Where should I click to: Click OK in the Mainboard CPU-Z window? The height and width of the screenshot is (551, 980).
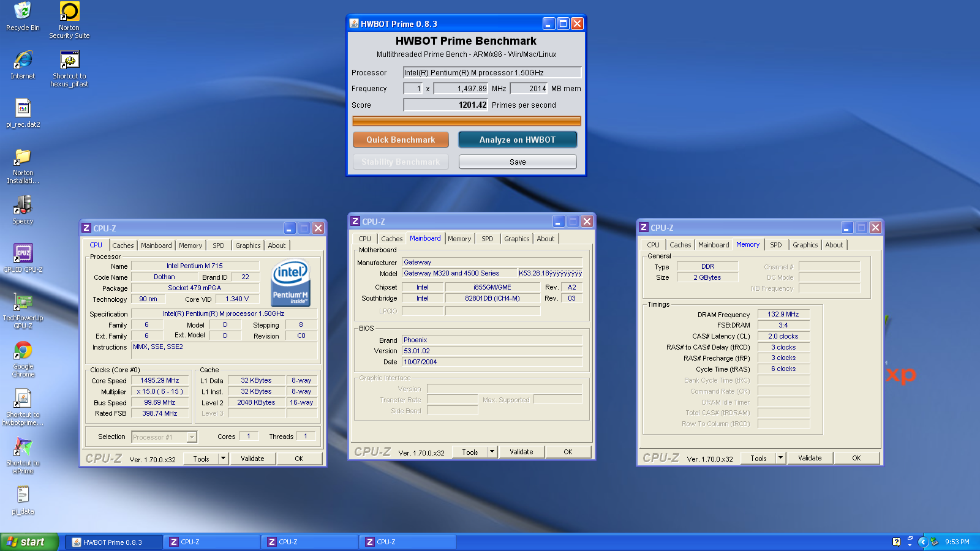click(x=568, y=452)
